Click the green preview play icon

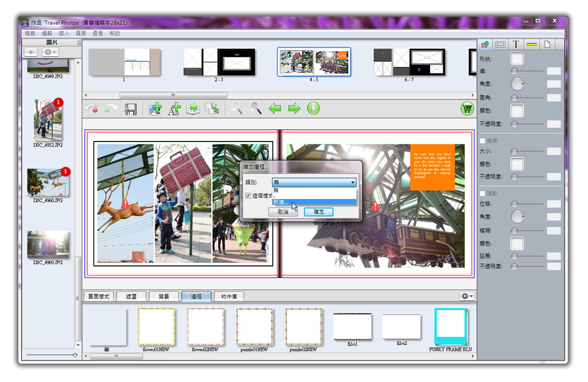[x=314, y=108]
